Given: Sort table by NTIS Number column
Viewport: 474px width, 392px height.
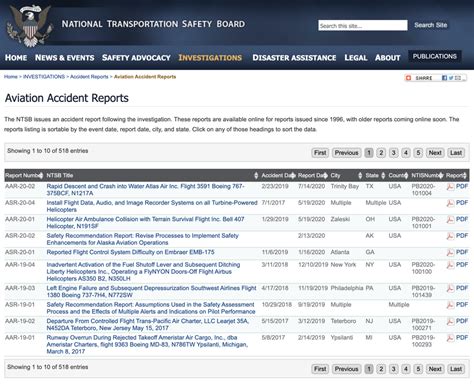Looking at the screenshot, I should (x=427, y=175).
